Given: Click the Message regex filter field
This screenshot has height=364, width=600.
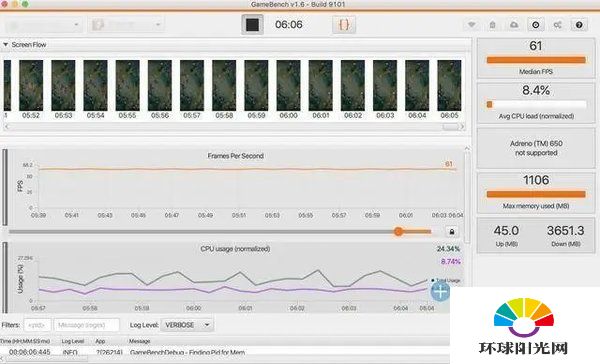Looking at the screenshot, I should click(86, 325).
